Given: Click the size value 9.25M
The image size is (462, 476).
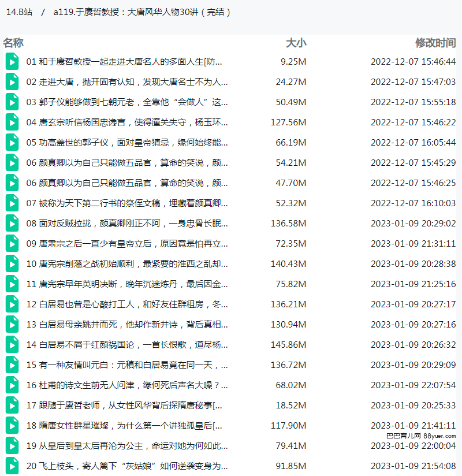Looking at the screenshot, I should [x=293, y=62].
